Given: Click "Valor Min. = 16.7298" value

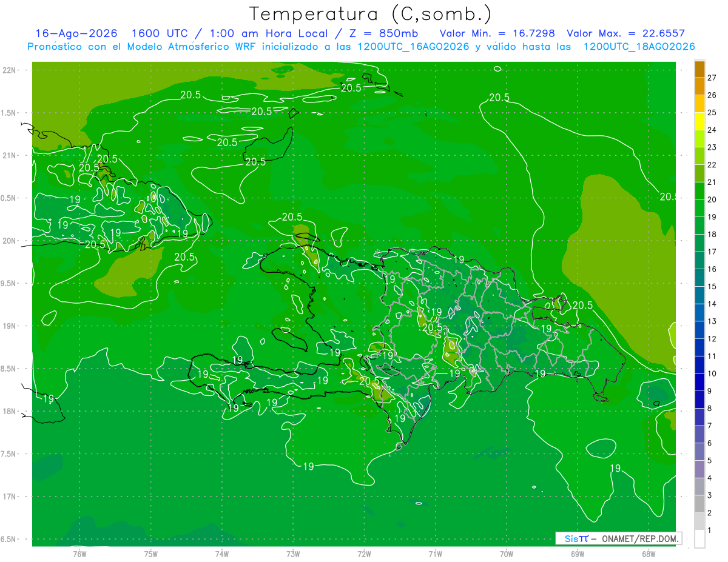Looking at the screenshot, I should coord(497,33).
